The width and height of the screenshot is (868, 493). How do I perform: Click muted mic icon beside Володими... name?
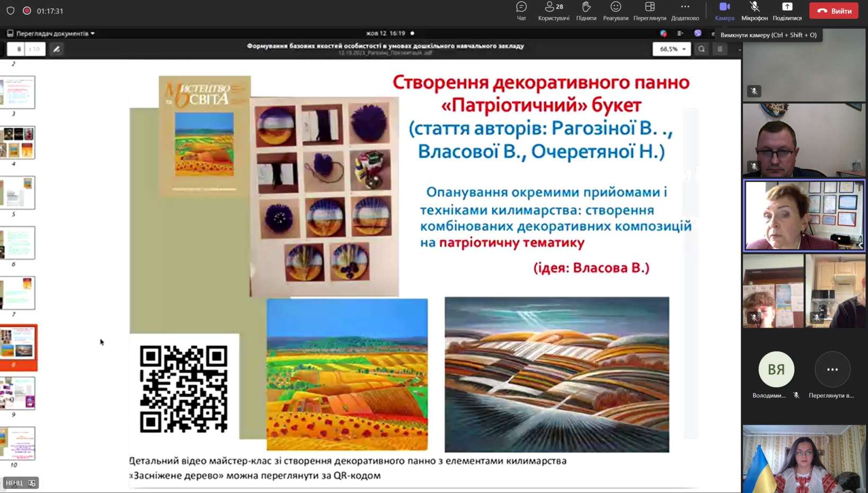796,395
